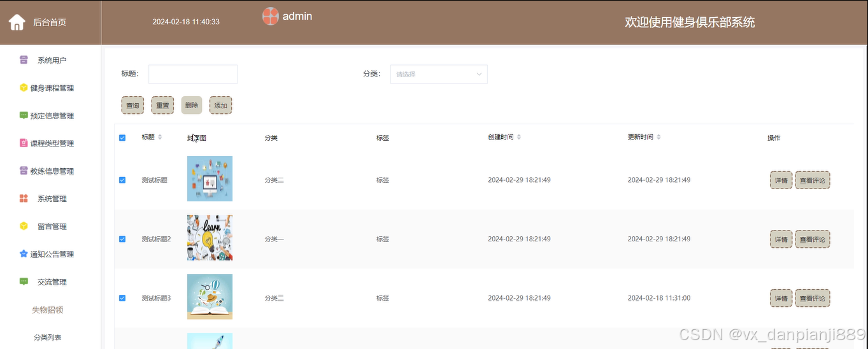868x349 pixels.
Task: Click the 交流管理 green chat icon
Action: coord(24,281)
